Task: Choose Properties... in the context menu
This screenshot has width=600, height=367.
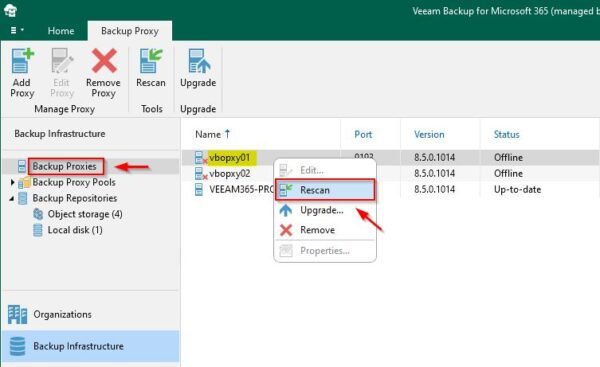Action: click(325, 251)
